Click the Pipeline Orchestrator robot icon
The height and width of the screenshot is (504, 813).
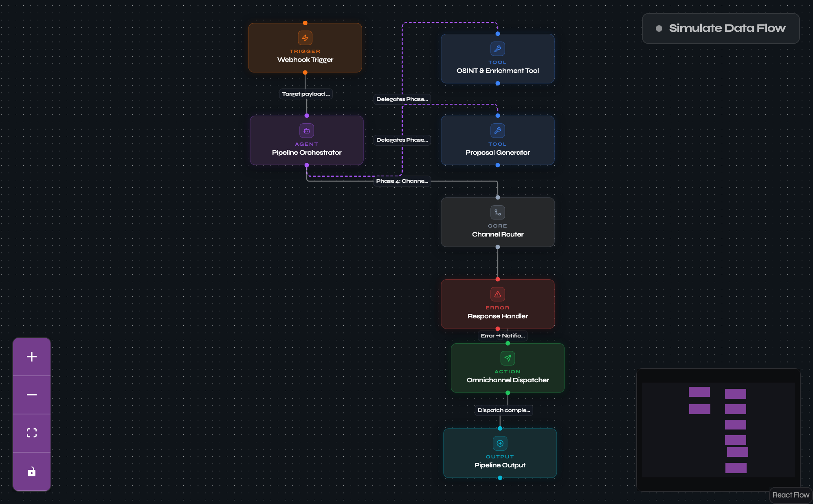tap(307, 131)
